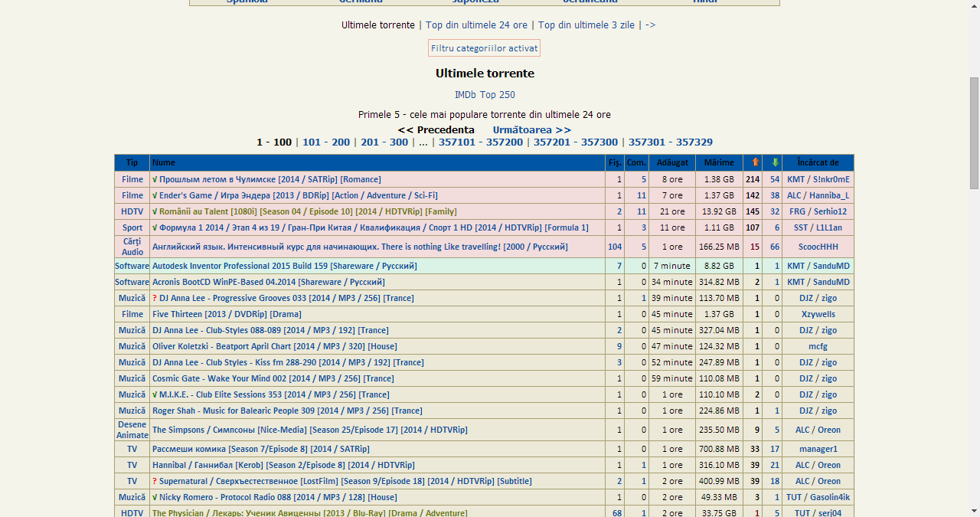Sort by seeders orange up arrow
The image size is (980, 517).
755,162
